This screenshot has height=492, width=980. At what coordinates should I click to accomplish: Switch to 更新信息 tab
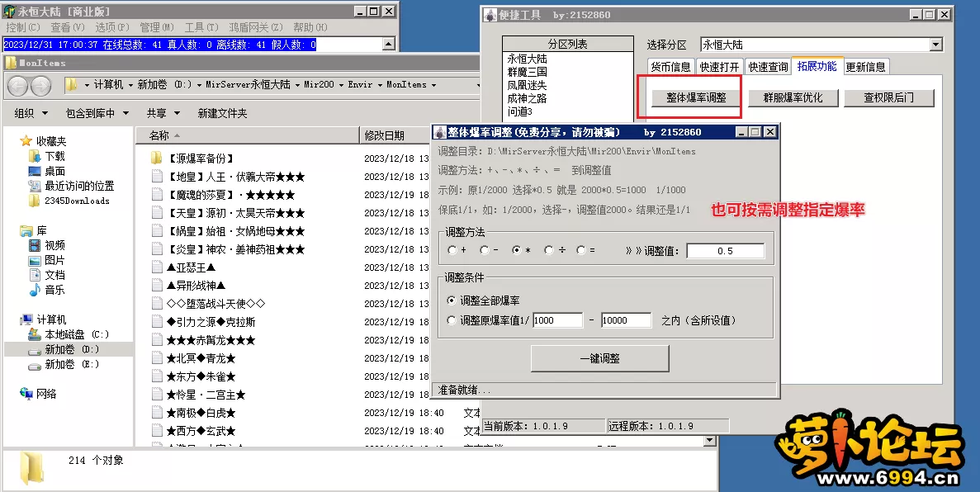865,67
